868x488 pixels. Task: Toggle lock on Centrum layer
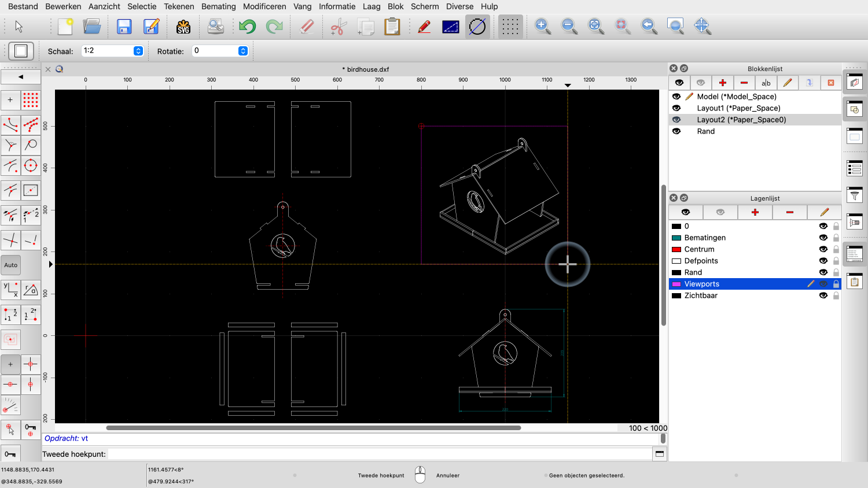[x=836, y=249]
